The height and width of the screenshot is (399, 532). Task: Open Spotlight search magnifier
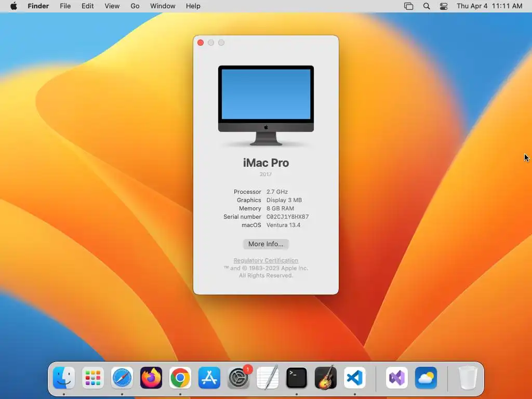(x=427, y=6)
